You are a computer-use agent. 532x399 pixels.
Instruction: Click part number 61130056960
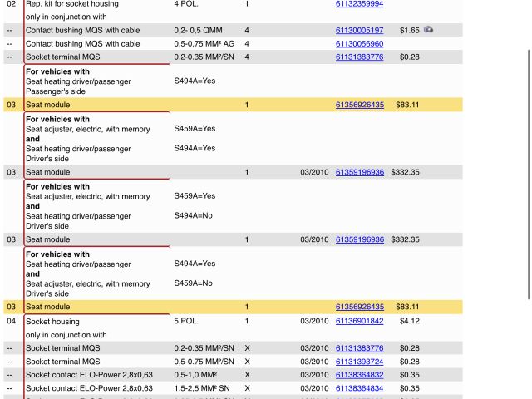pyautogui.click(x=359, y=44)
